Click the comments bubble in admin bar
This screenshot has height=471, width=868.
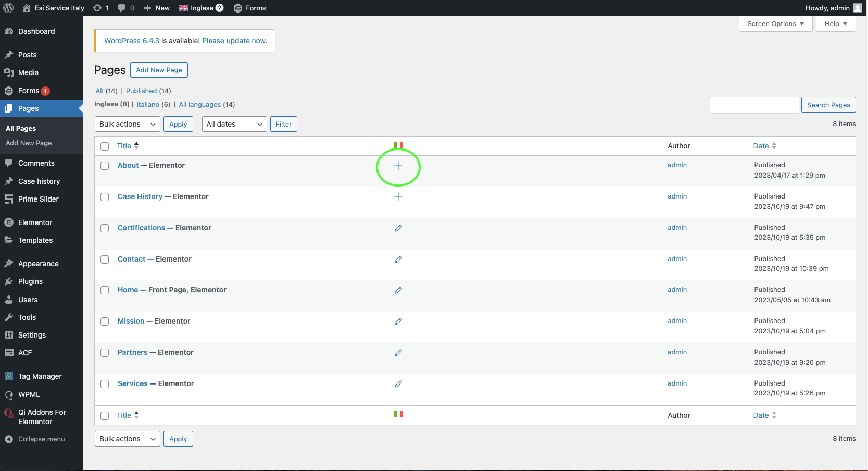pos(125,8)
